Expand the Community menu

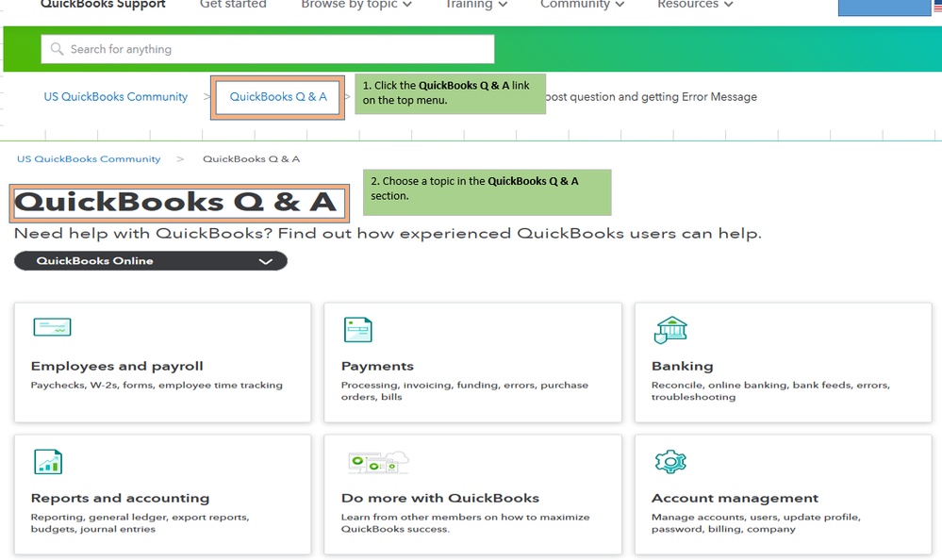[x=582, y=4]
